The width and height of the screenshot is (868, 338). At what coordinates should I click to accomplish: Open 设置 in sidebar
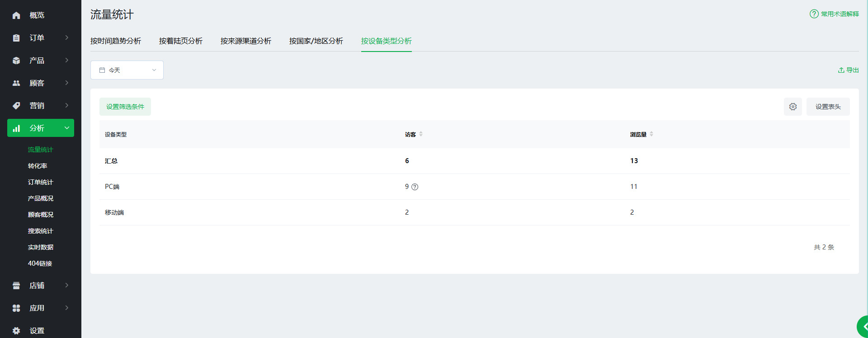pyautogui.click(x=37, y=331)
